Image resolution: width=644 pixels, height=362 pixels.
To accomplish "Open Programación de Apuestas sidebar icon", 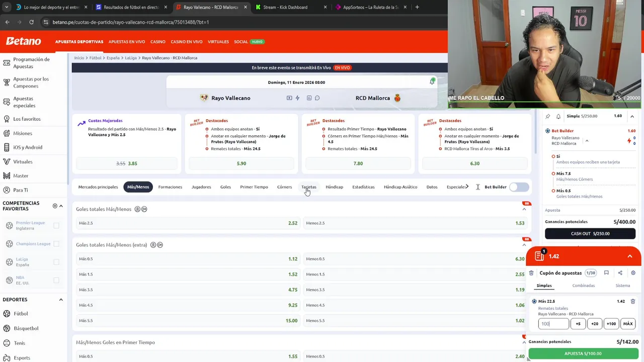I will click(7, 63).
